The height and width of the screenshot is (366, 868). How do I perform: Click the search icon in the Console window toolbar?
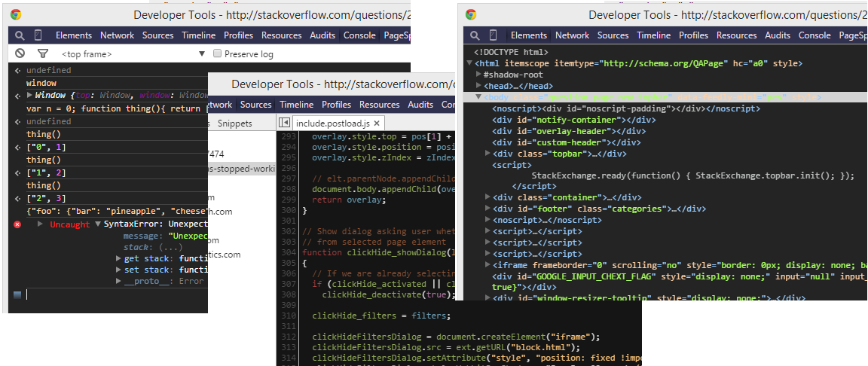coord(20,35)
